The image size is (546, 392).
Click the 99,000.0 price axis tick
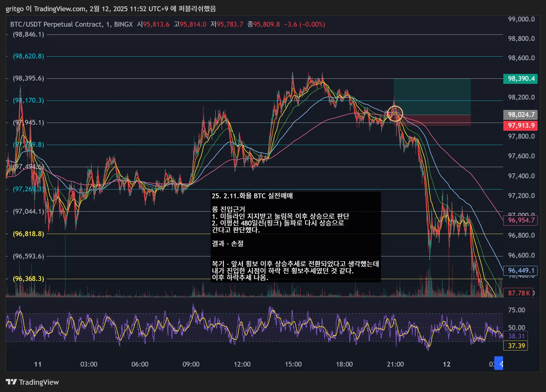(x=521, y=19)
